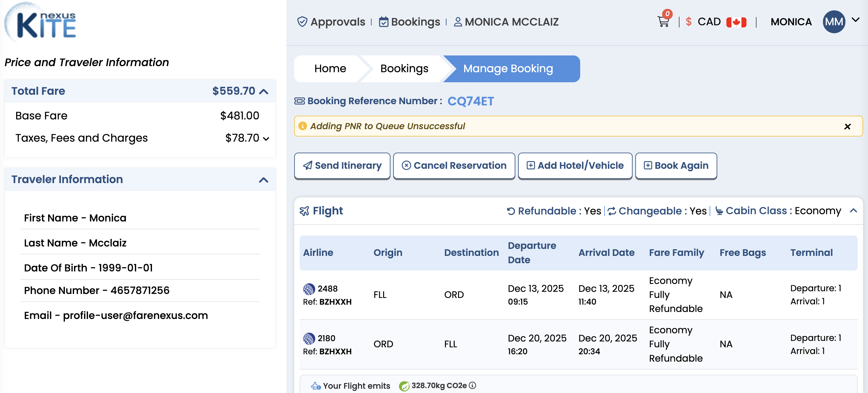Expand Taxes, Fees and Charges breakdown

(266, 139)
